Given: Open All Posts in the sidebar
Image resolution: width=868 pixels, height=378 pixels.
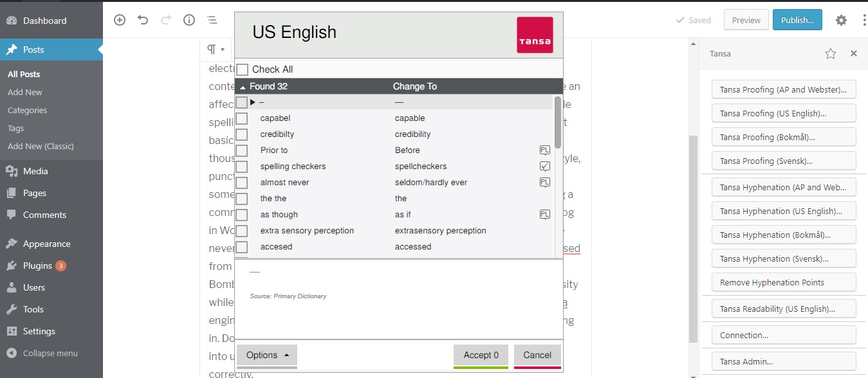Looking at the screenshot, I should pyautogui.click(x=24, y=74).
